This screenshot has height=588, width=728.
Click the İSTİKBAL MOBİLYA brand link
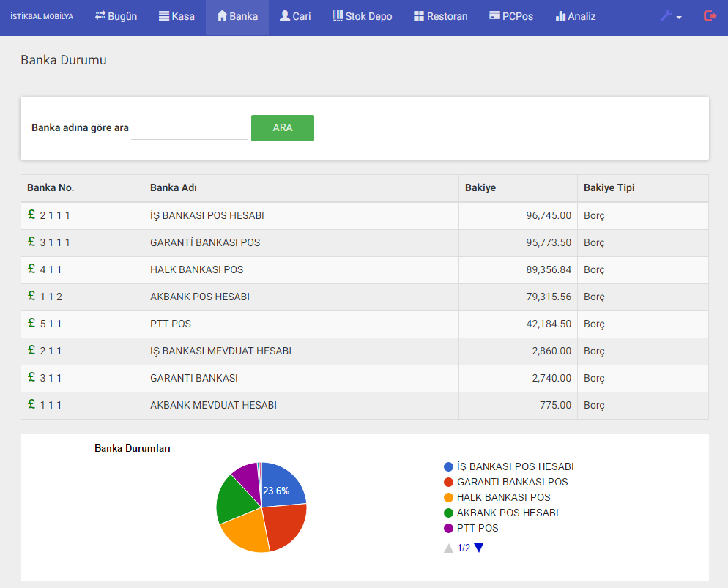coord(42,16)
